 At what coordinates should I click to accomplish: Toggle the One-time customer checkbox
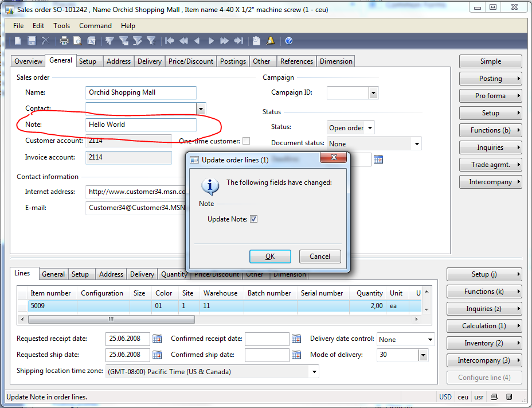pyautogui.click(x=246, y=141)
